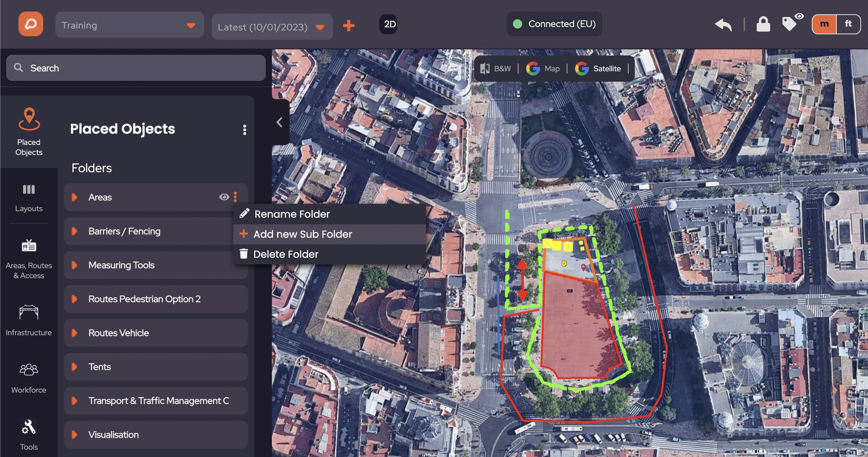
Task: Open the Infrastructure sidebar tab
Action: coord(29,320)
